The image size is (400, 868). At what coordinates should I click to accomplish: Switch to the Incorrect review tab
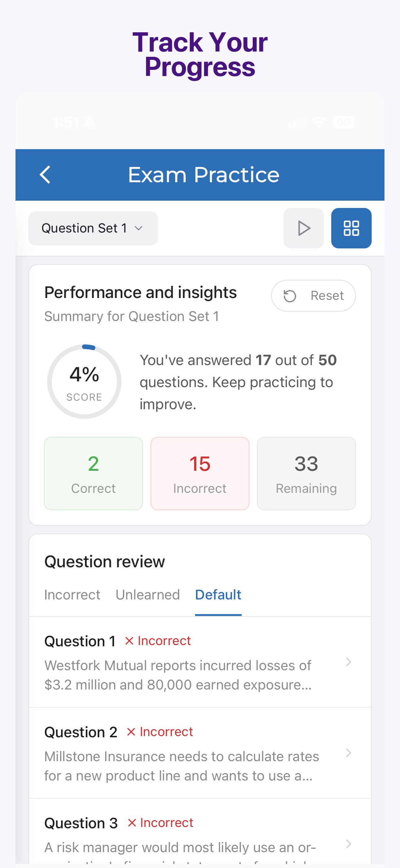[x=72, y=595]
